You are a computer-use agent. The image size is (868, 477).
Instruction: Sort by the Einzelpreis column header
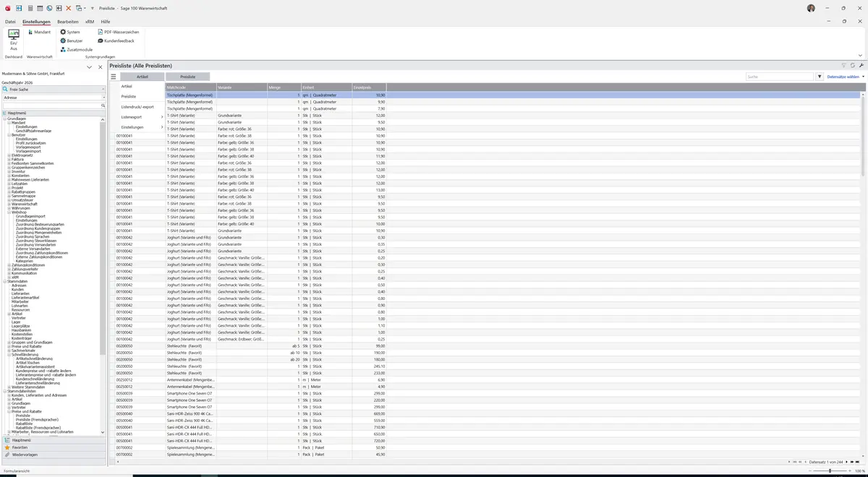(370, 87)
